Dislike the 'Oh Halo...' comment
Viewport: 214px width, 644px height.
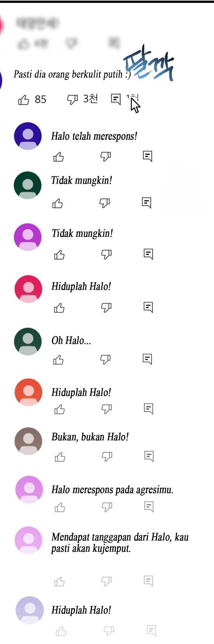coord(105,359)
